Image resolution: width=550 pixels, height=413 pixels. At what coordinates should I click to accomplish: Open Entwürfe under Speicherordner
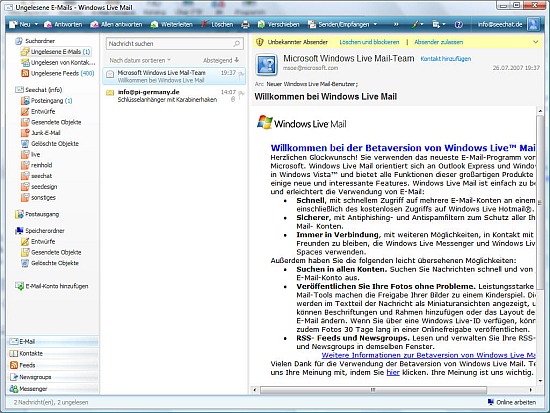[x=38, y=242]
